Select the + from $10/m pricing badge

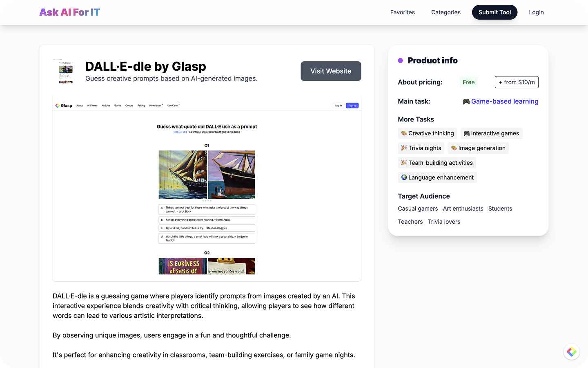517,82
